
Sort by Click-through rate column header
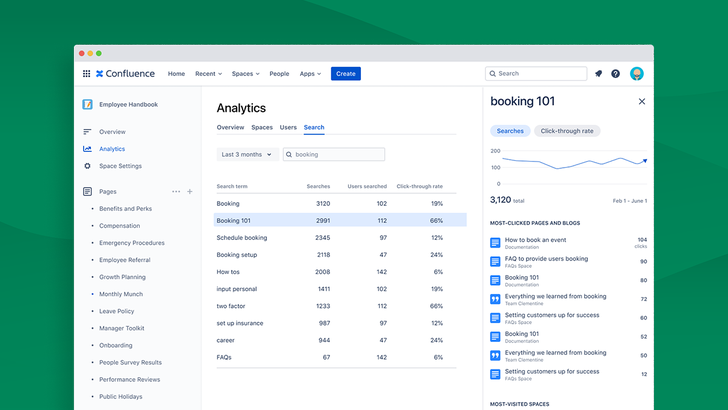pos(419,186)
